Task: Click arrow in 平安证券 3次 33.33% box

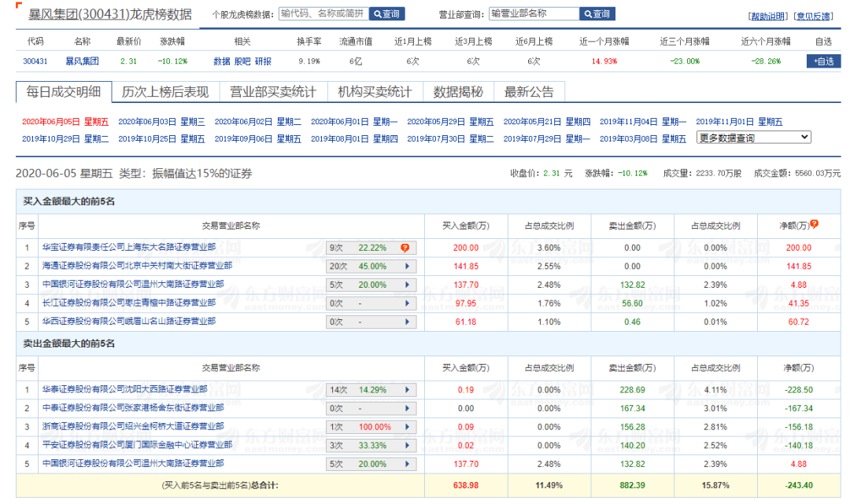Action: click(407, 445)
